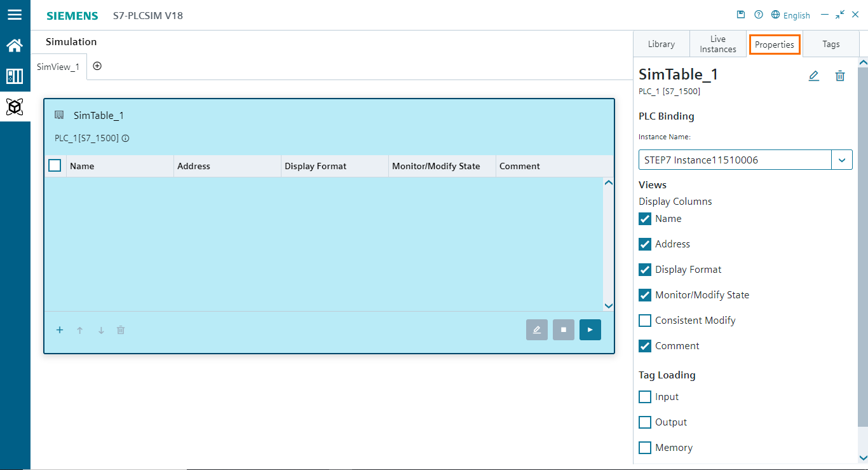
Task: Restore down the window size
Action: [840, 15]
